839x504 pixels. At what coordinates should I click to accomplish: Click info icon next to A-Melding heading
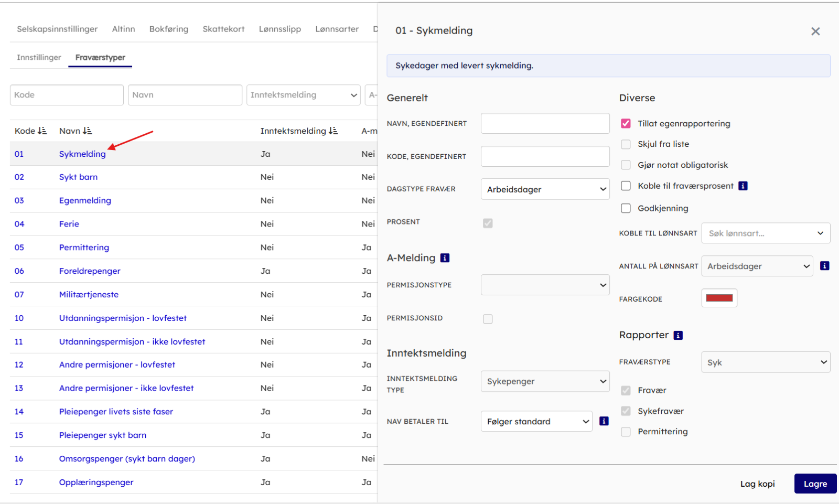(x=445, y=258)
